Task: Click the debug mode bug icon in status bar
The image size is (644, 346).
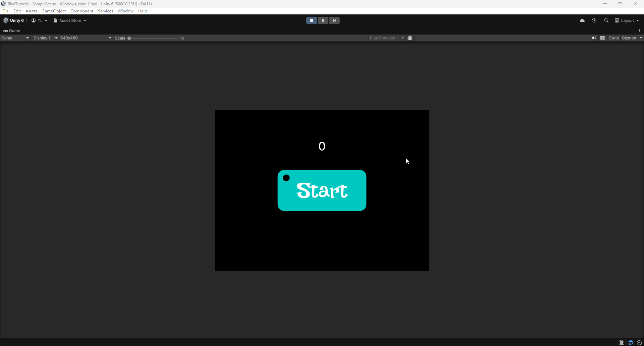Action: coord(622,342)
